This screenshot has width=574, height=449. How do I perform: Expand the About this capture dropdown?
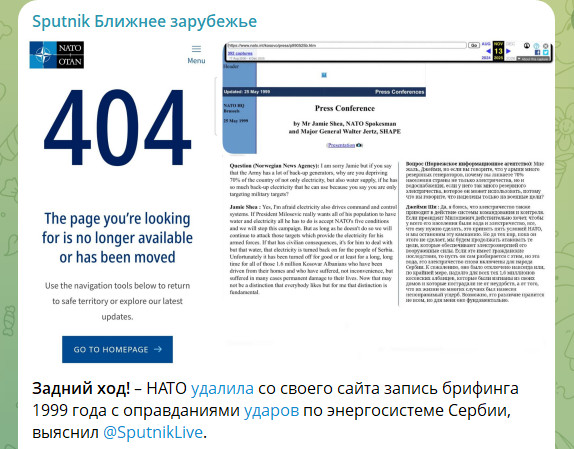click(533, 59)
